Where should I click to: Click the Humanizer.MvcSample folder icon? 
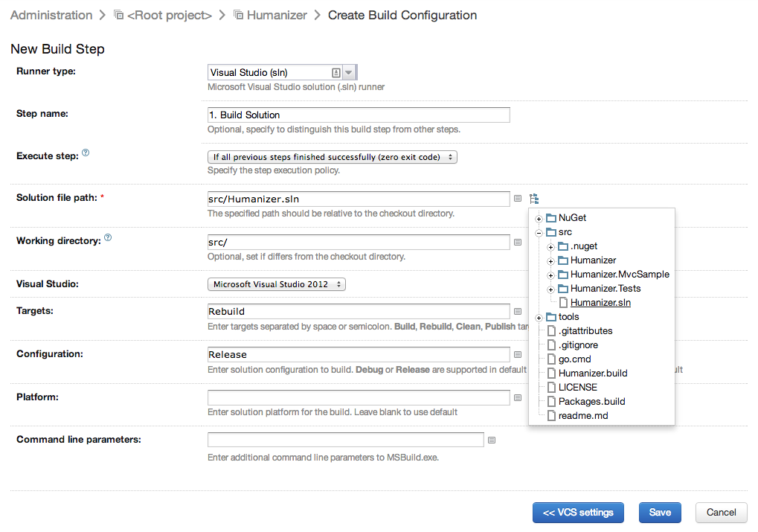(x=563, y=275)
